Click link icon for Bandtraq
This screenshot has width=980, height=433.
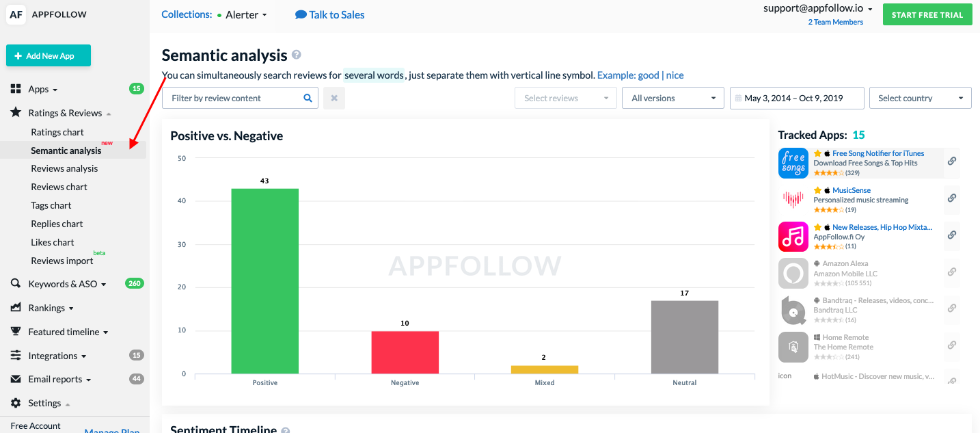952,309
